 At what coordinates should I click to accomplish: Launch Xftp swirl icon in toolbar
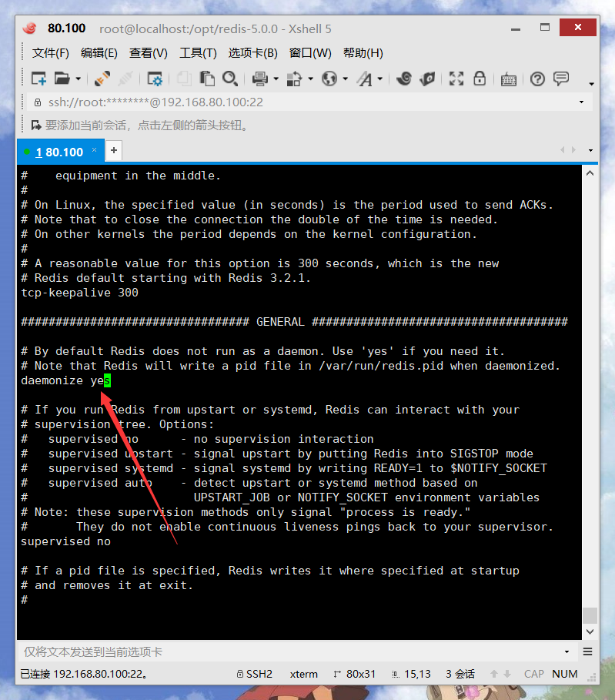(x=404, y=79)
